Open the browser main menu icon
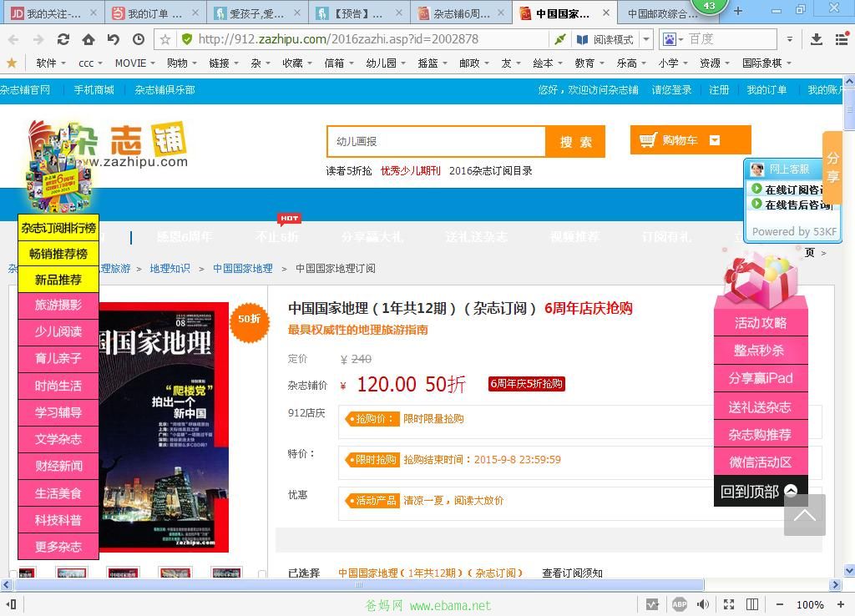The height and width of the screenshot is (616, 855). point(842,39)
